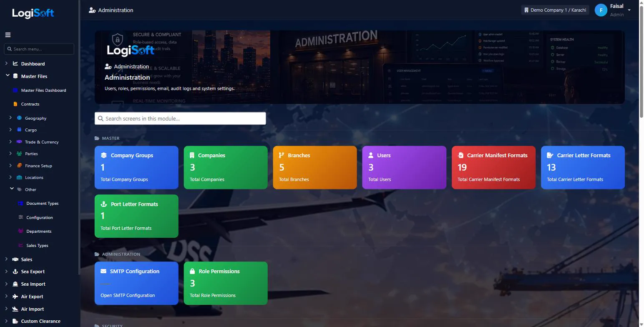Click the Document Types icon
644x327 pixels.
[20, 204]
